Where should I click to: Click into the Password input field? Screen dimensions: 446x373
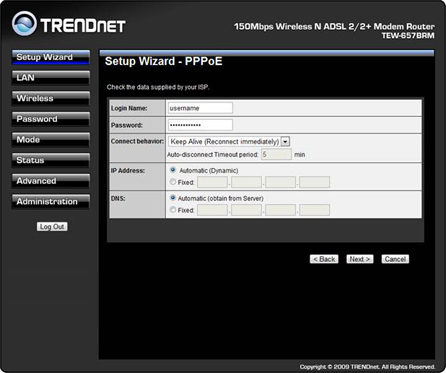pyautogui.click(x=200, y=125)
